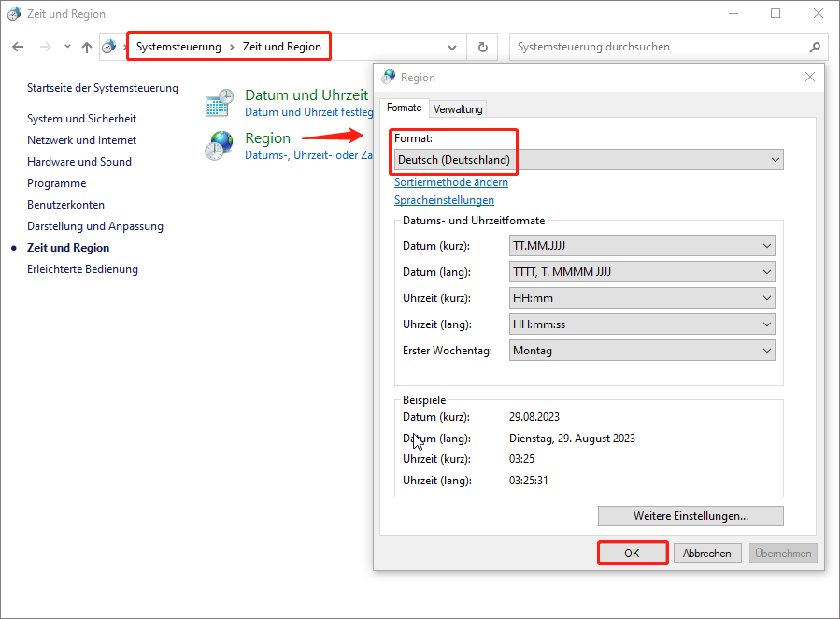Open the Spracheinstellungen link
The width and height of the screenshot is (840, 619).
click(x=444, y=200)
